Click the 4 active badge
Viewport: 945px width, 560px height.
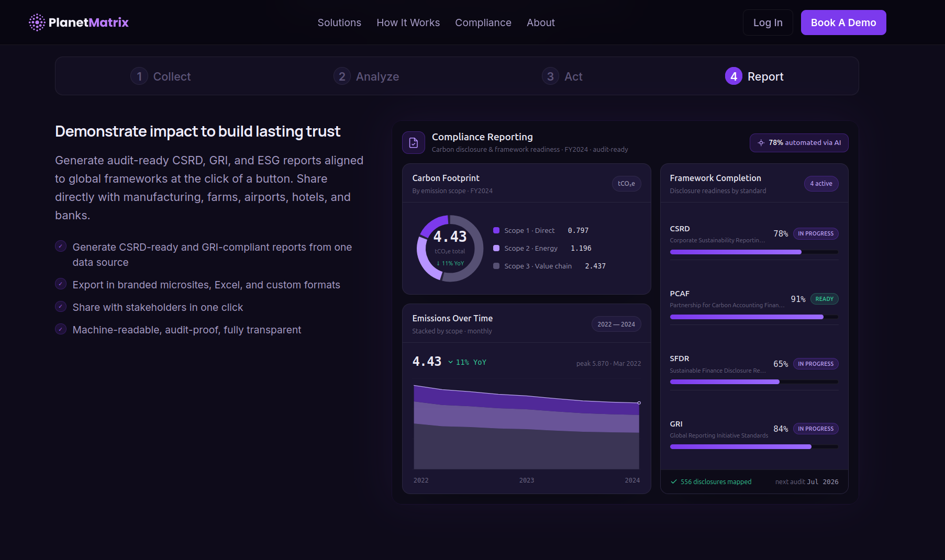click(821, 184)
